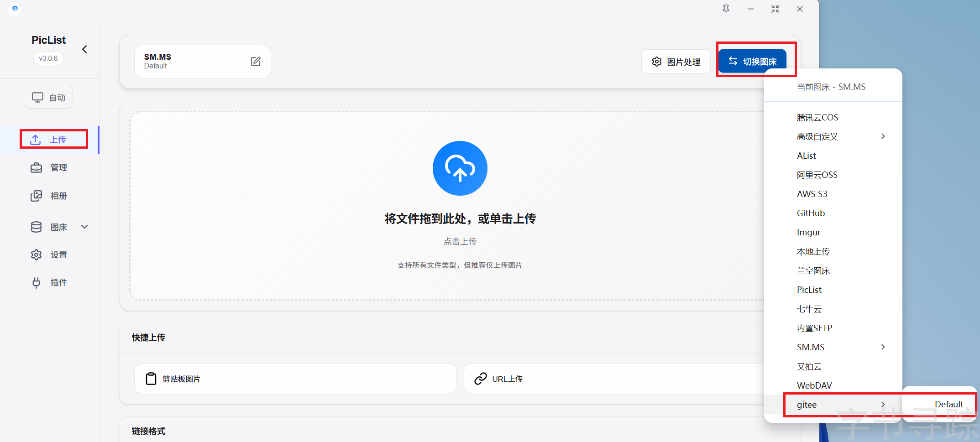Collapse the PicList sidebar with the back arrow
This screenshot has width=980, height=442.
84,49
